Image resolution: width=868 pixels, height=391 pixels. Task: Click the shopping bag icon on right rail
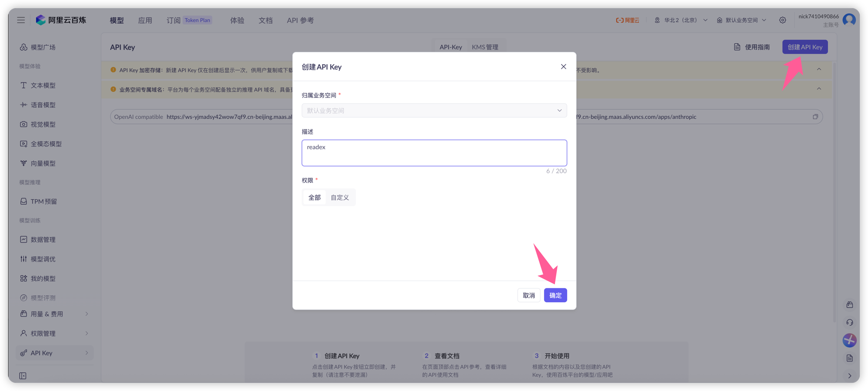(x=850, y=305)
